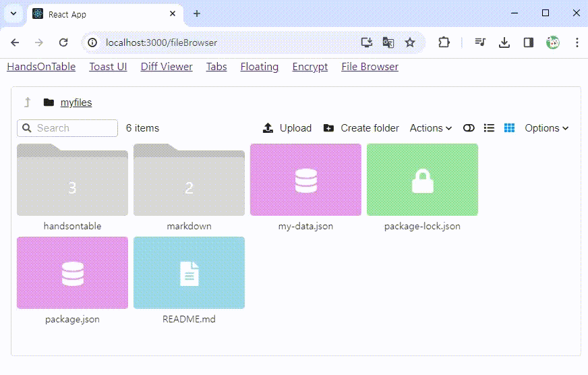Open the Diff Viewer nav link

coord(167,67)
